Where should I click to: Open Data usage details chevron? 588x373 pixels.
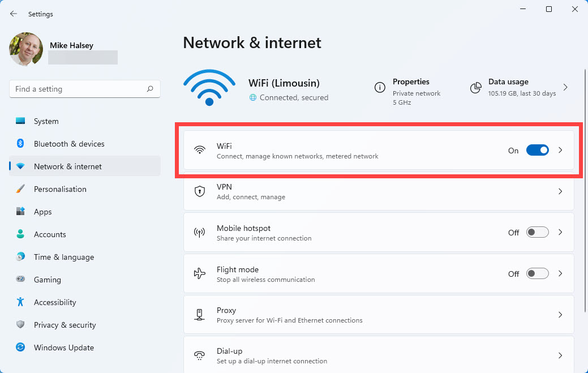565,88
